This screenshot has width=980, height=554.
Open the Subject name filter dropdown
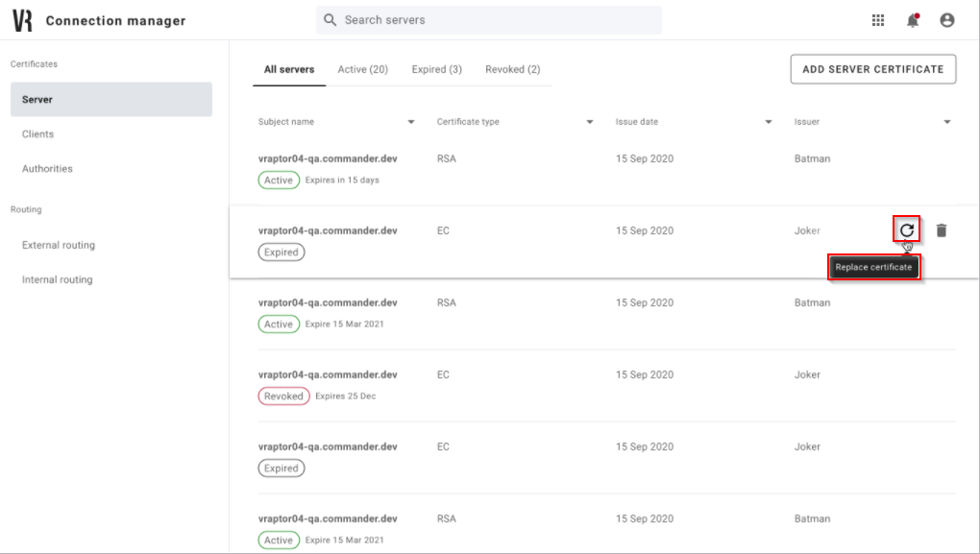coord(411,122)
